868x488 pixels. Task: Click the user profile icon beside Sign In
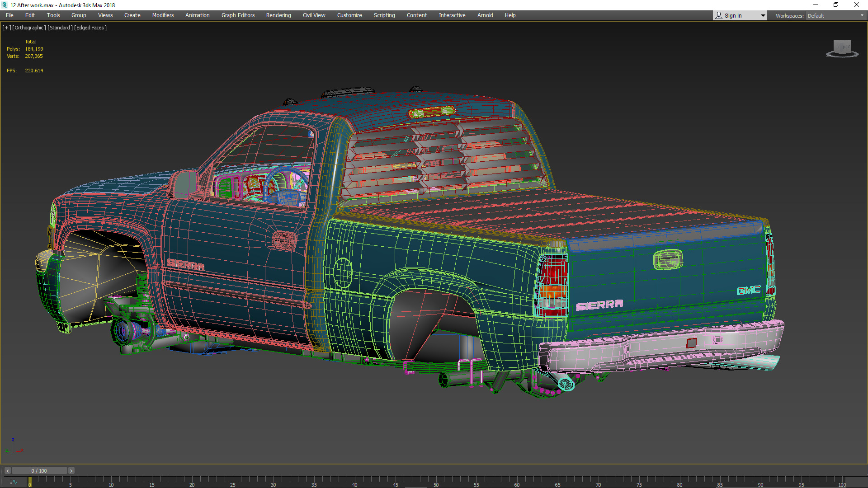click(719, 15)
